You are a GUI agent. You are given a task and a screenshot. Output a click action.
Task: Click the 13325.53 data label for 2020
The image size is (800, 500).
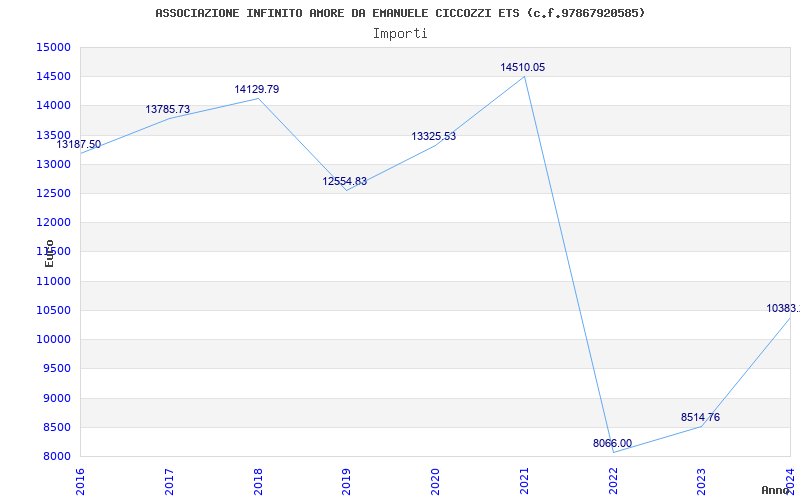tap(434, 136)
